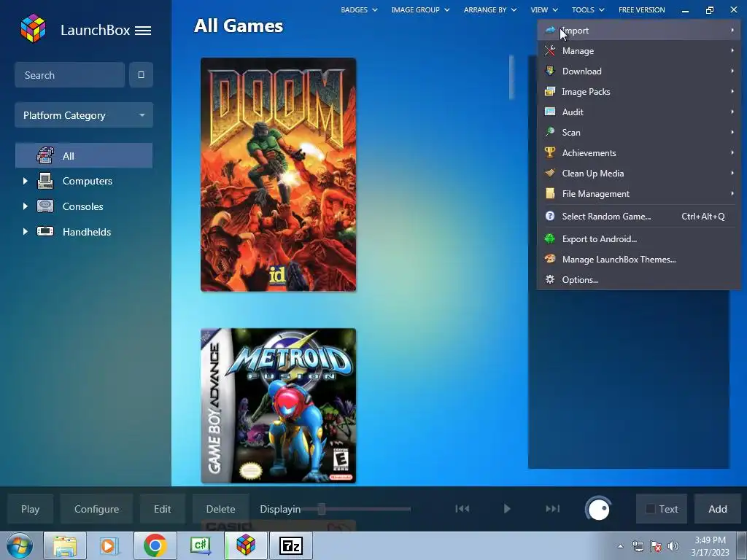
Task: Click the Manage LaunchBox Themes palette icon
Action: pos(550,259)
